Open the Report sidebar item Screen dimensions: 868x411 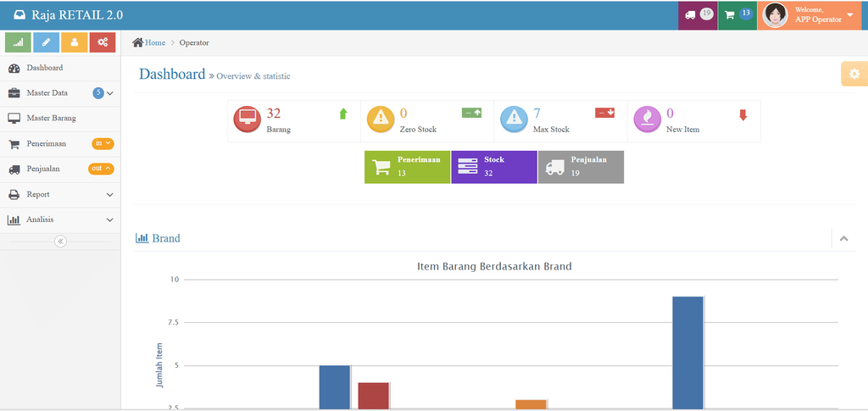(x=60, y=195)
